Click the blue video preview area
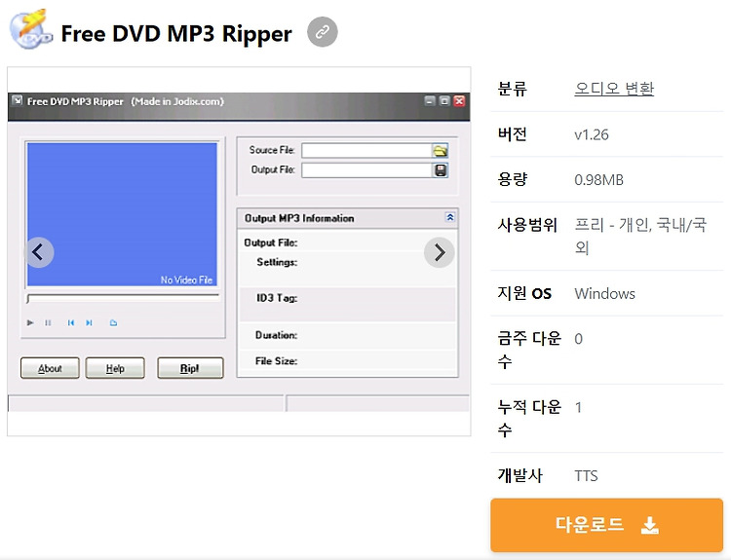 [x=122, y=214]
